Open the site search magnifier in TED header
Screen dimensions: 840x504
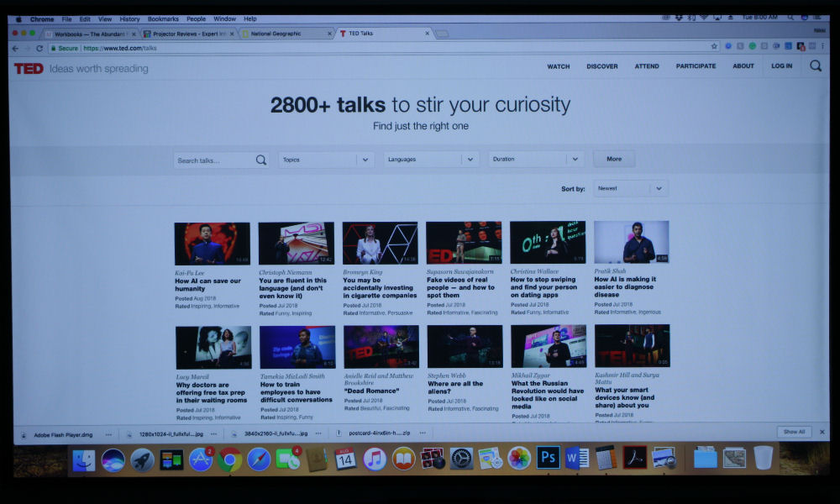pyautogui.click(x=816, y=66)
